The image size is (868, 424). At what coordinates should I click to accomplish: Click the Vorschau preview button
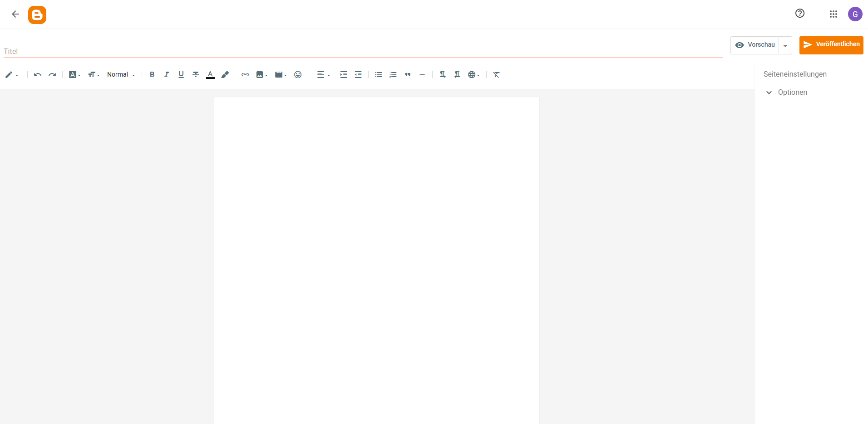[755, 45]
